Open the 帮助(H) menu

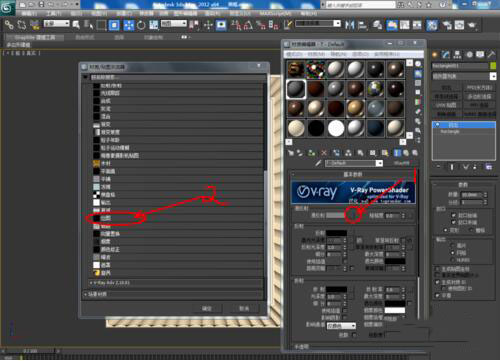[x=309, y=13]
